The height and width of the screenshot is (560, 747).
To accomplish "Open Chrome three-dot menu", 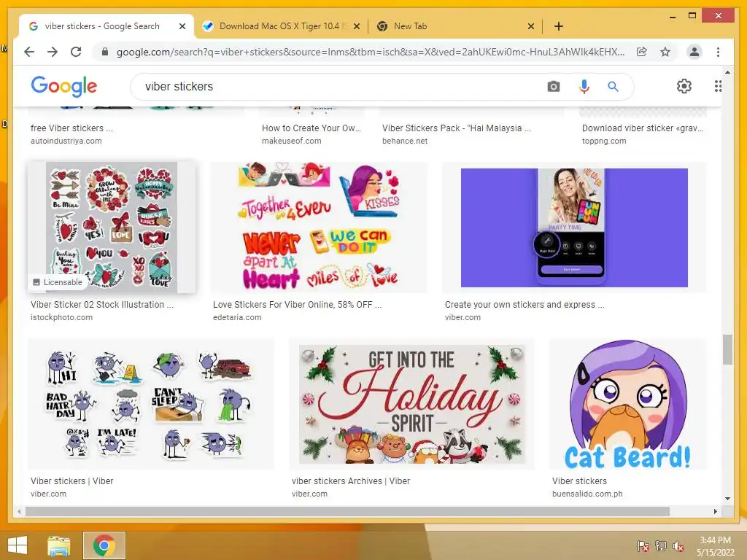I will point(718,52).
